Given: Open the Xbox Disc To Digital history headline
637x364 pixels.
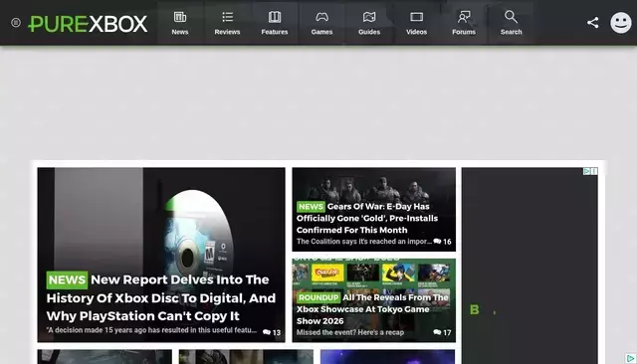Looking at the screenshot, I should tap(161, 297).
